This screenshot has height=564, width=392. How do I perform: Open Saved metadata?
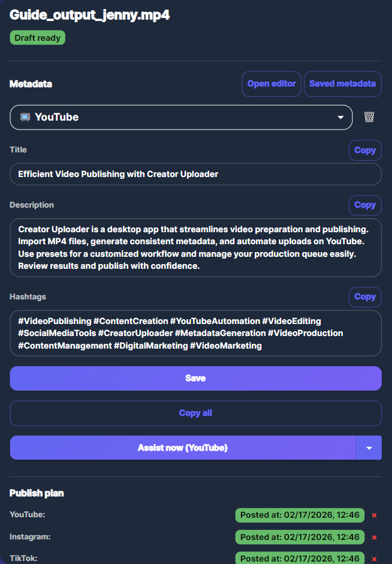[x=342, y=84]
